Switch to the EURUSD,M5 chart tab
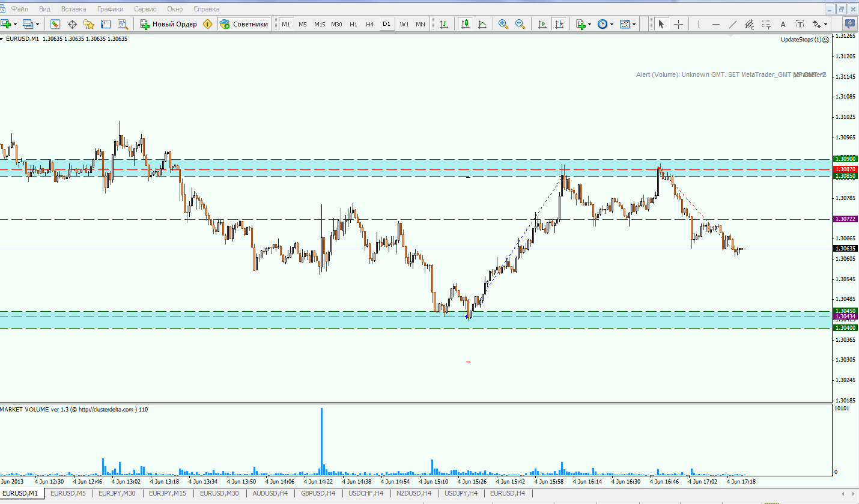Viewport: 859px width, 504px height. 68,493
